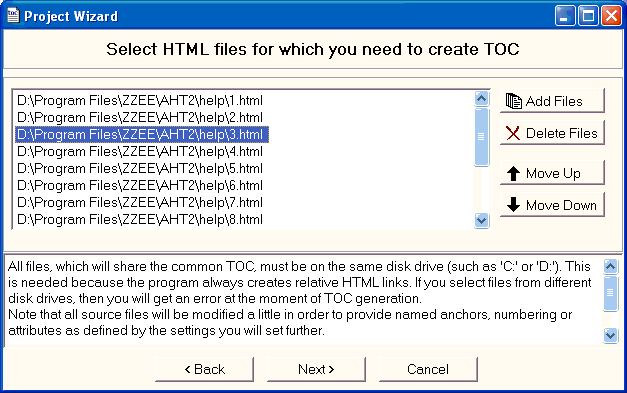This screenshot has width=627, height=393.
Task: Select the help\1.html file entry
Action: tap(140, 100)
